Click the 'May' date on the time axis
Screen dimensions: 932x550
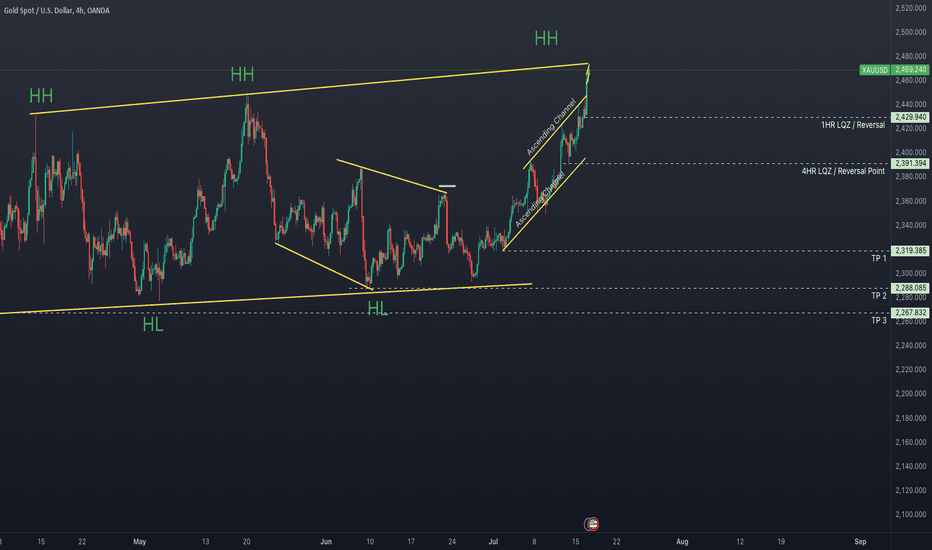[x=140, y=542]
